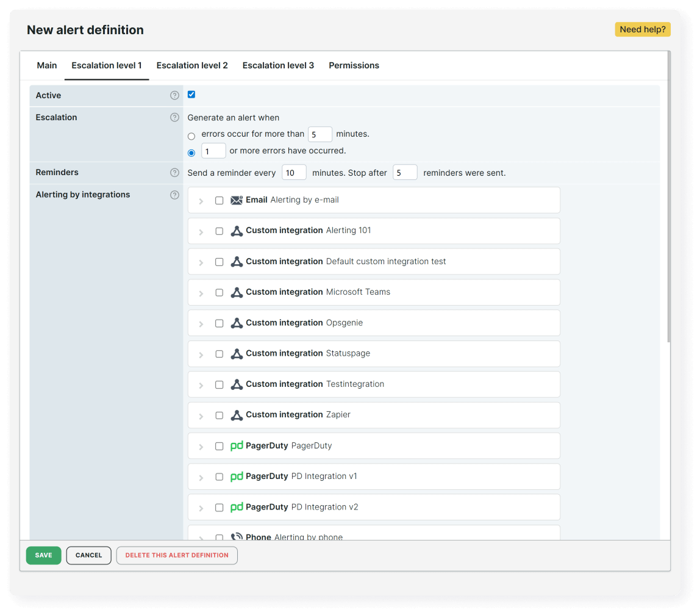Enable alerting via Opsgenie integration
The width and height of the screenshot is (700, 615).
click(219, 323)
